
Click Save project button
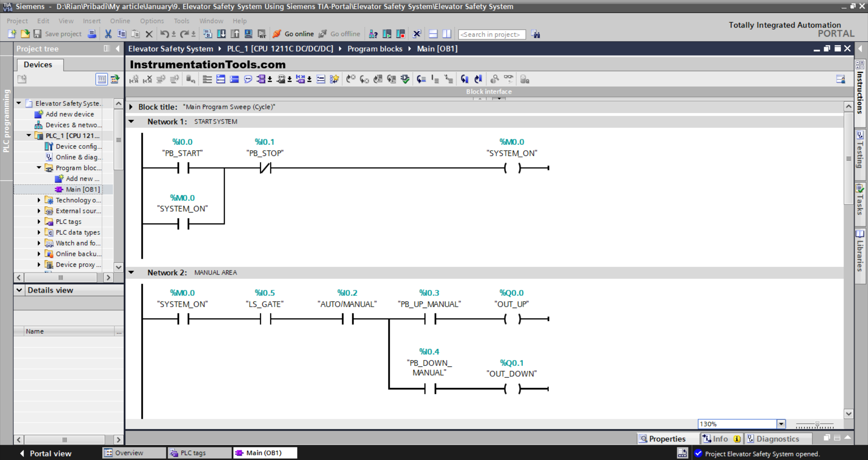(x=57, y=34)
